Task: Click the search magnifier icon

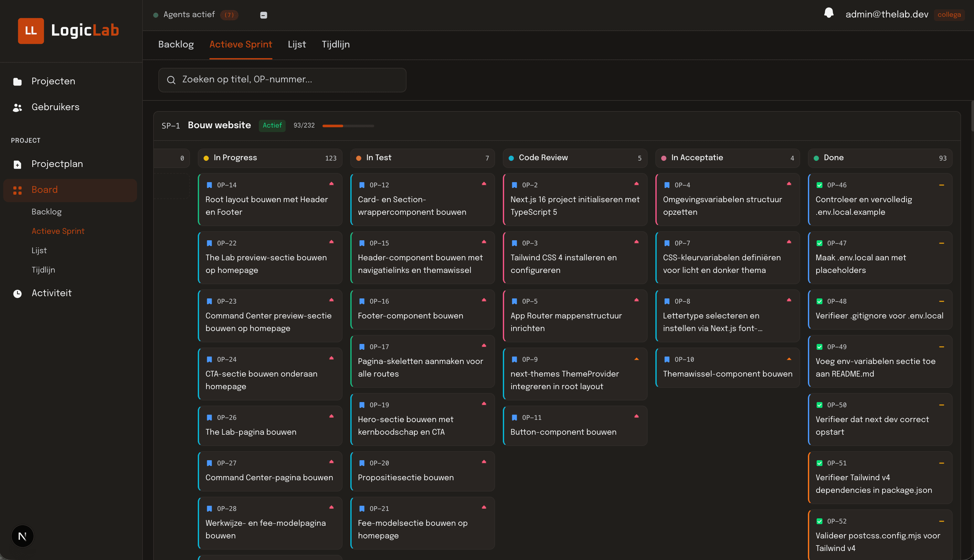Action: point(171,80)
